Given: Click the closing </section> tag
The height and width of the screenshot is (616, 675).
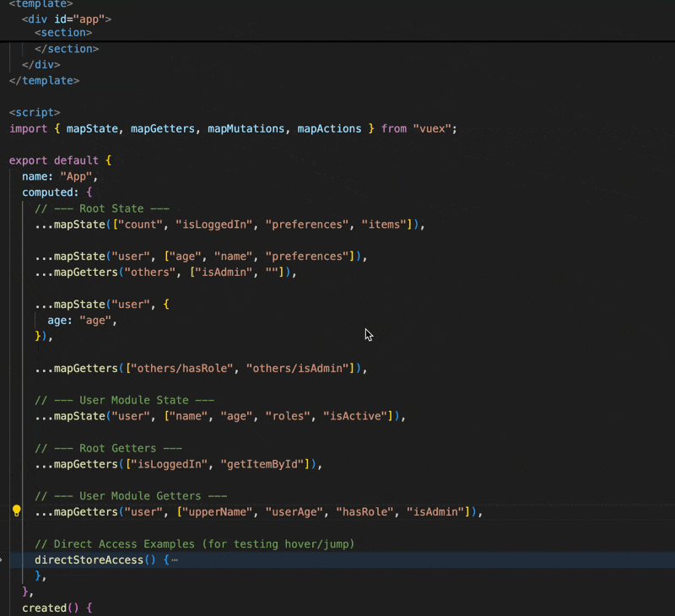Looking at the screenshot, I should pyautogui.click(x=67, y=49).
